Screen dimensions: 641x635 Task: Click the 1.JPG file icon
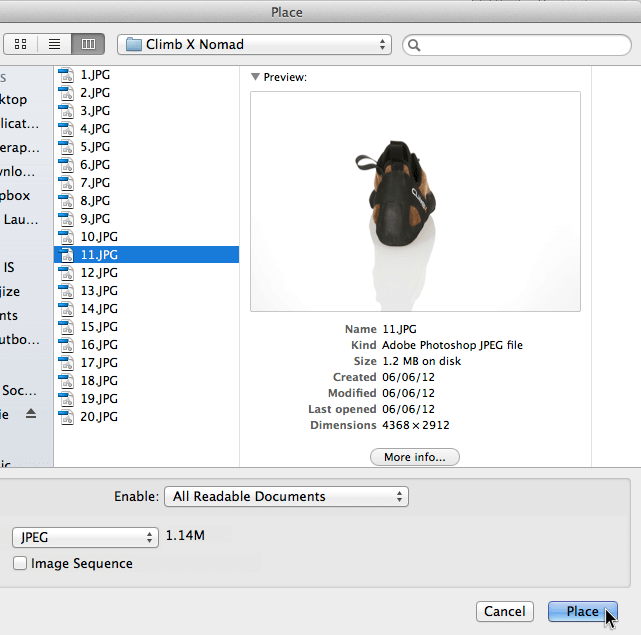click(x=66, y=75)
